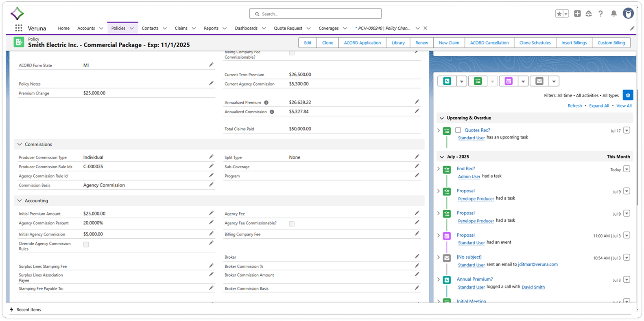
Task: Close the PCH-000240 Policy Change tab
Action: pyautogui.click(x=425, y=28)
